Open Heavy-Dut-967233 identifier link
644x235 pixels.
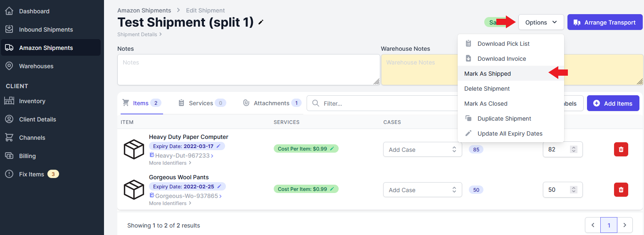tap(182, 156)
